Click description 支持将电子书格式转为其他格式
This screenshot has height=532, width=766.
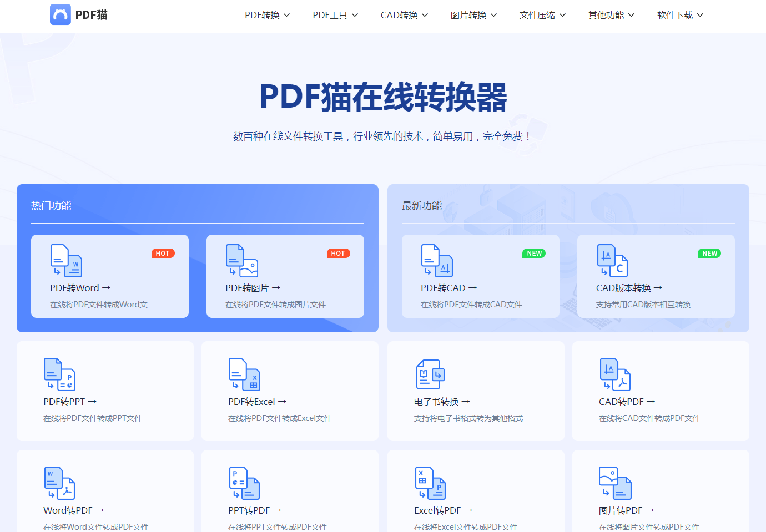(x=468, y=418)
